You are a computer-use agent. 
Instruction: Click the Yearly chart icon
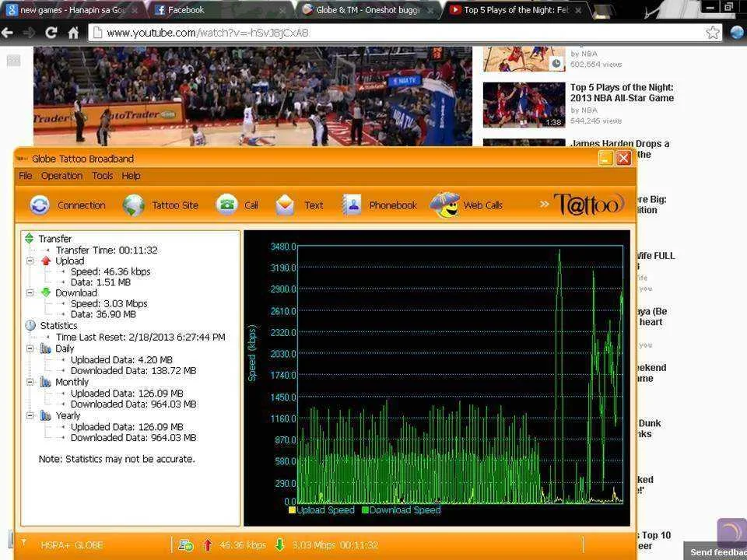(46, 415)
